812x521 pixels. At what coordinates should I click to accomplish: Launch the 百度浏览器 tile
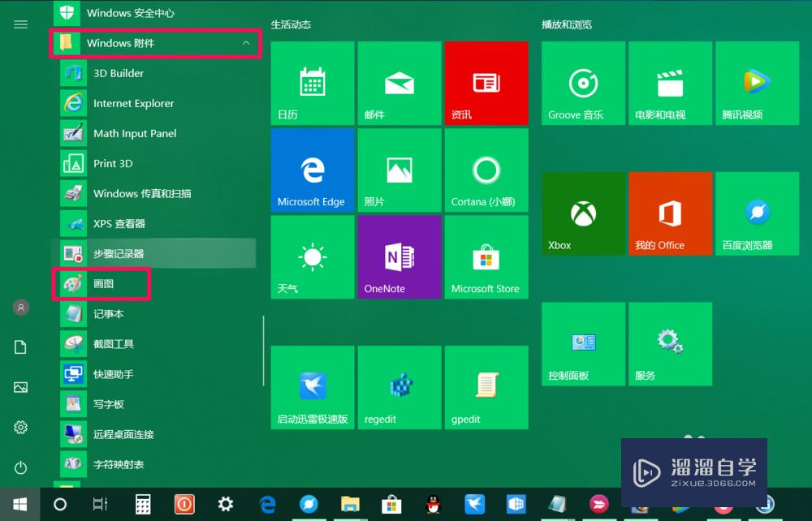[x=757, y=213]
